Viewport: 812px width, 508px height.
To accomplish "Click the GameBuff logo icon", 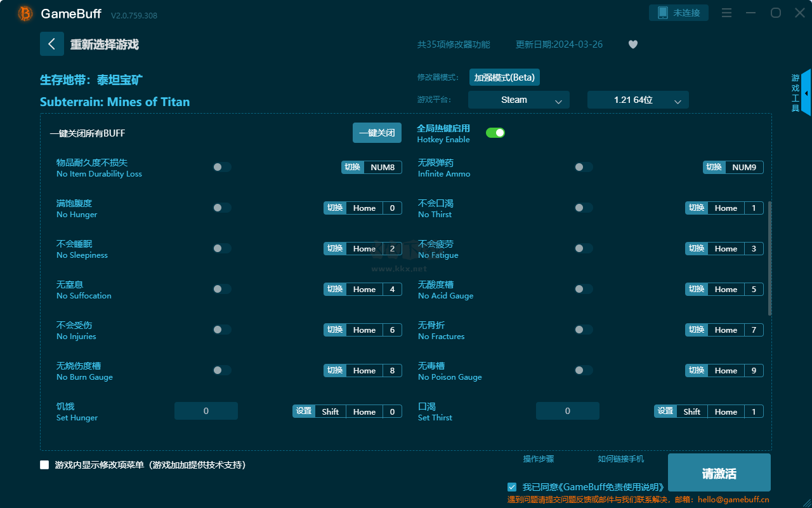I will [25, 13].
